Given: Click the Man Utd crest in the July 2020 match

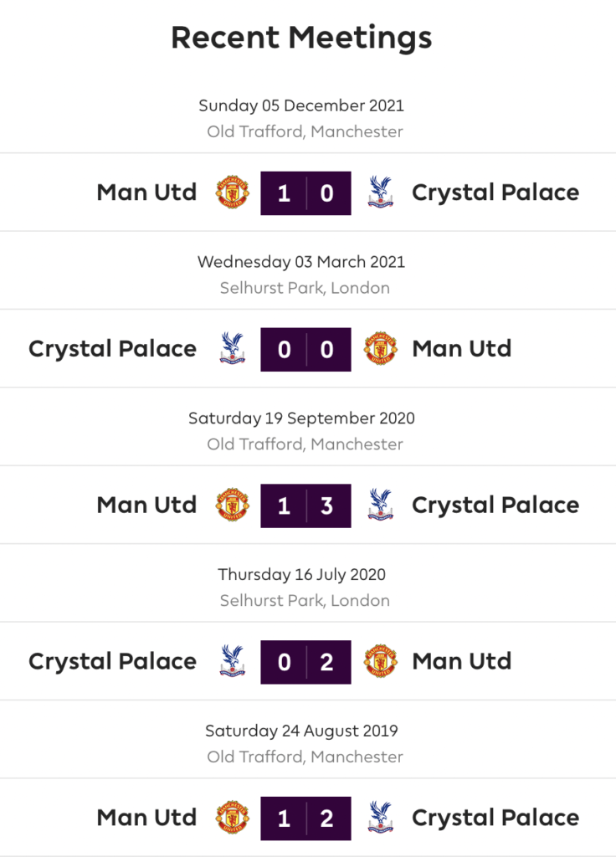Looking at the screenshot, I should tap(381, 661).
